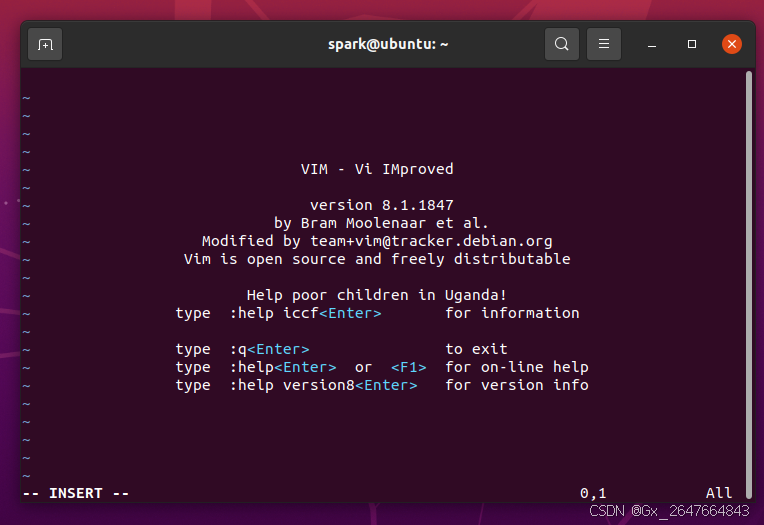Click the 'for version info' text
This screenshot has width=764, height=525.
(x=517, y=386)
